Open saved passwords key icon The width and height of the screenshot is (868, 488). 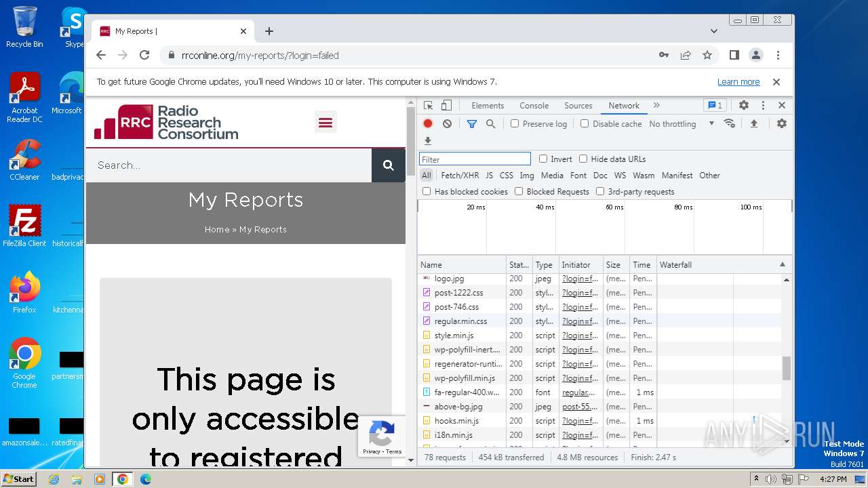664,56
